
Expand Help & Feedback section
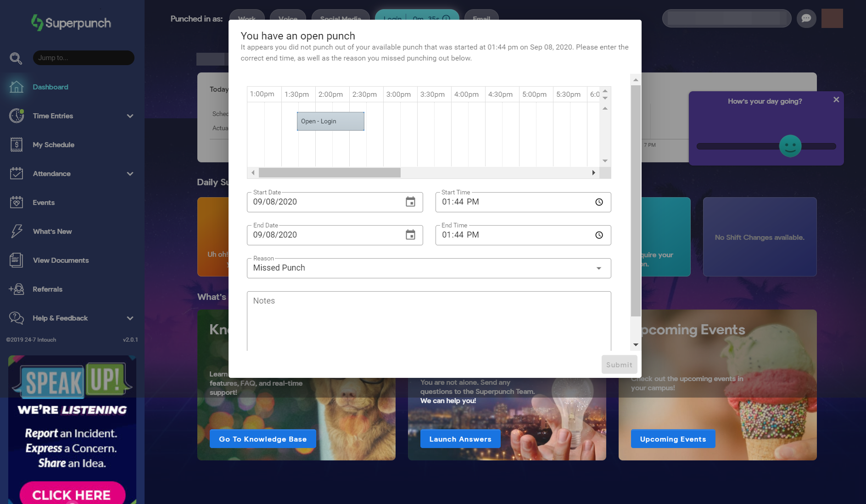[x=130, y=318]
